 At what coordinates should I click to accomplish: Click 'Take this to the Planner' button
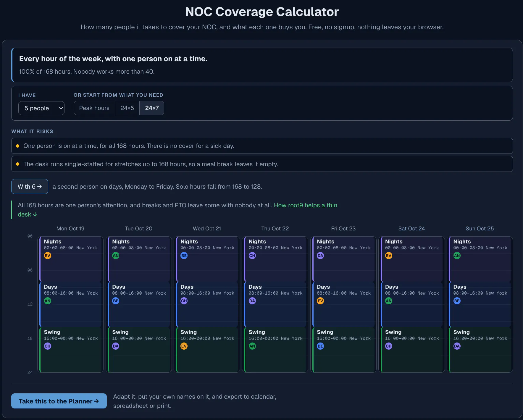pyautogui.click(x=59, y=401)
